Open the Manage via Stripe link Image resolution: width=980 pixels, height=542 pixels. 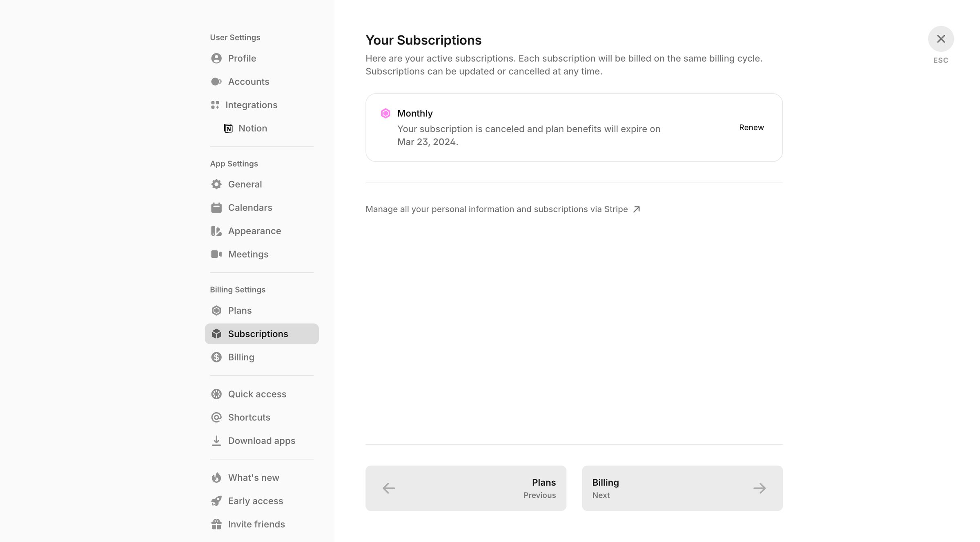[x=503, y=209]
